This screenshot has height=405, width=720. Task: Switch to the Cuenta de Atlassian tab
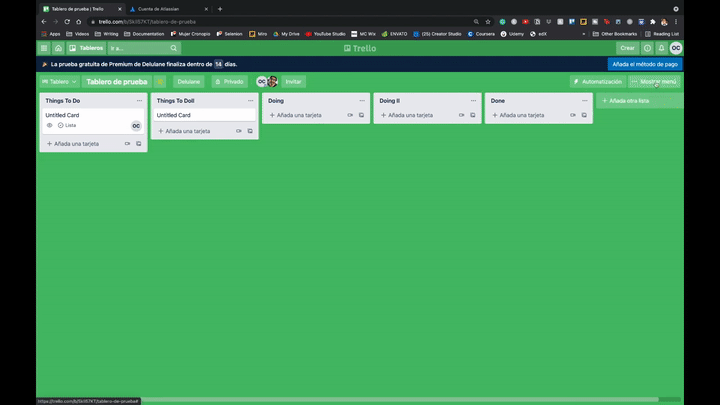[x=168, y=9]
